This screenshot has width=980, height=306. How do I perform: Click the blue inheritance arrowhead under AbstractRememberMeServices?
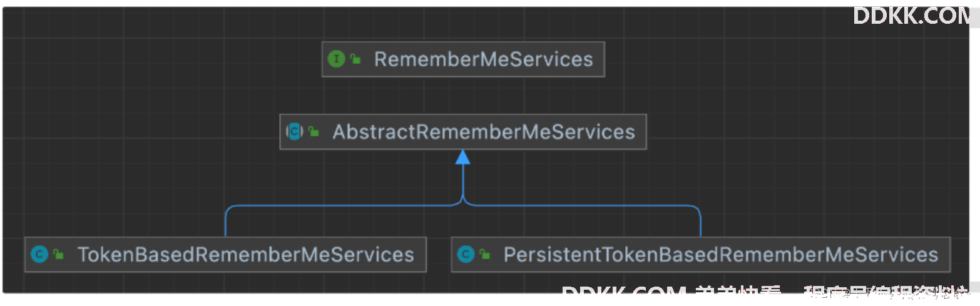tap(462, 157)
